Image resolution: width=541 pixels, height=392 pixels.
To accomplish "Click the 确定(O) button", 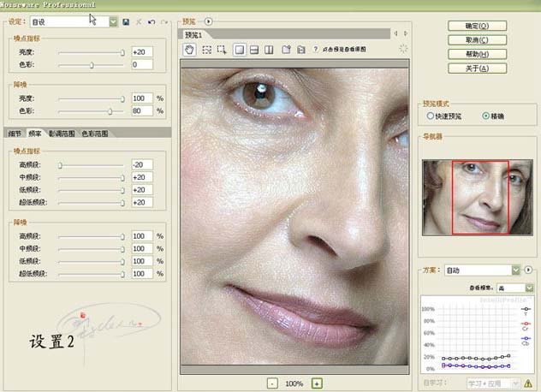I will 476,26.
